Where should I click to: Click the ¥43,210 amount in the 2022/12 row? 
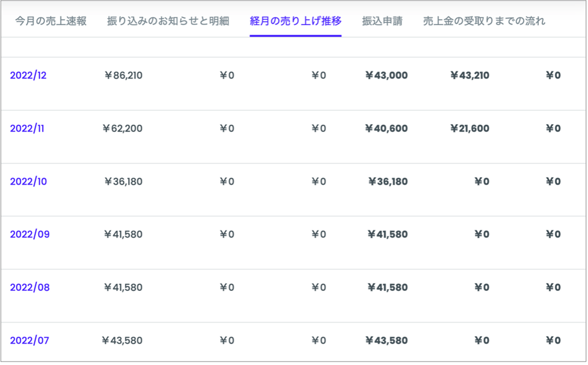(x=470, y=75)
